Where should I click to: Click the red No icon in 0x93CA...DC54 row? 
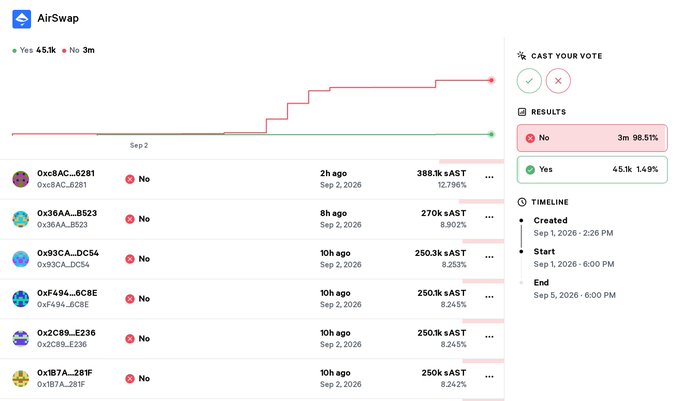130,259
